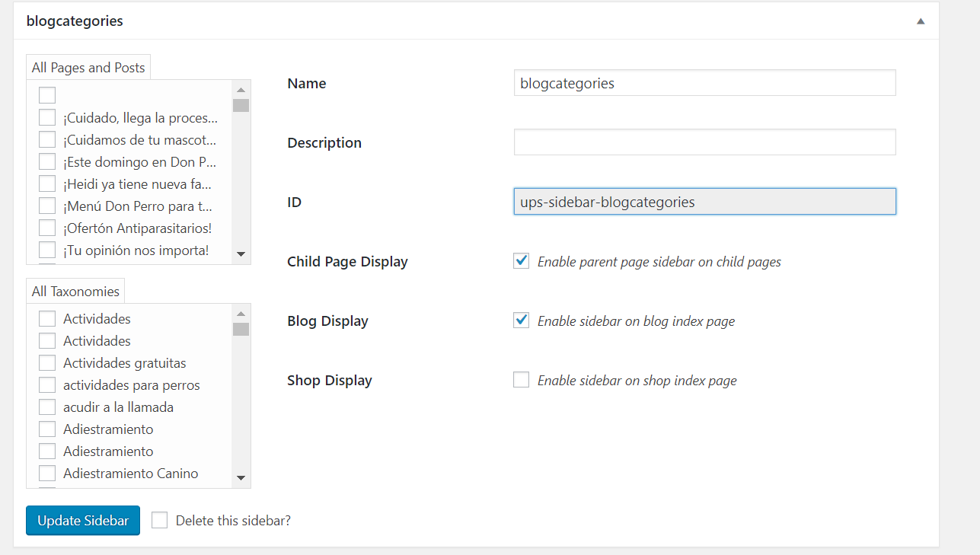Image resolution: width=980 pixels, height=555 pixels.
Task: Click the Update Sidebar button
Action: [83, 521]
